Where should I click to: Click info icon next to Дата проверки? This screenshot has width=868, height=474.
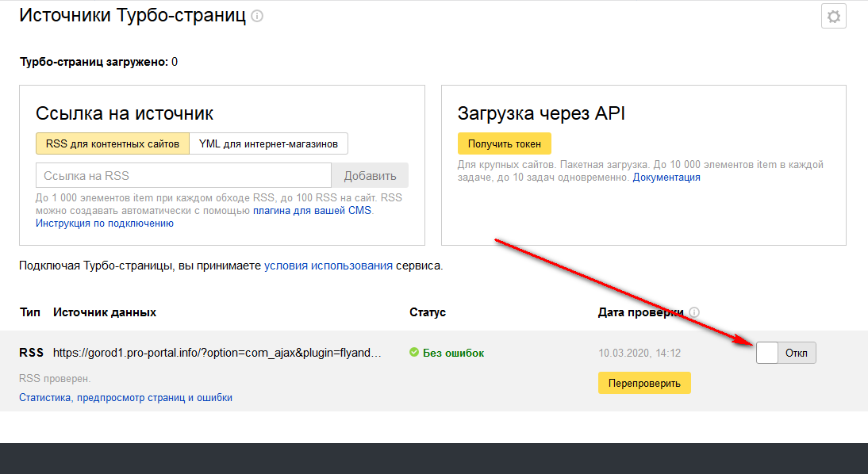pyautogui.click(x=694, y=312)
